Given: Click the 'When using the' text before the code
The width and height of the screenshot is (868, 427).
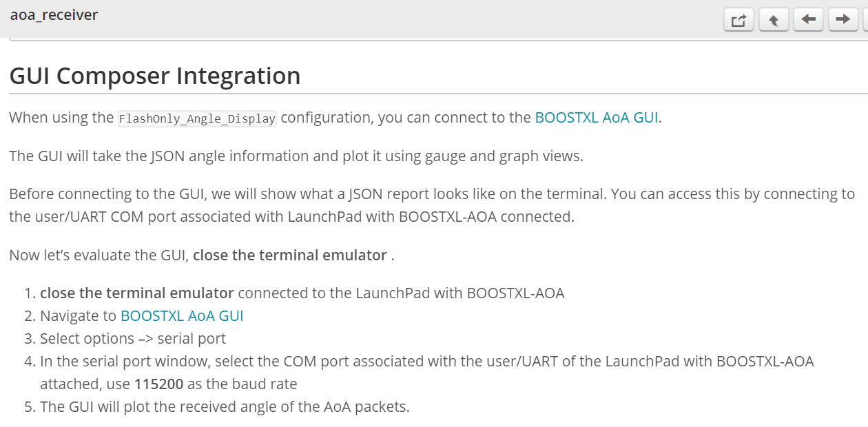Looking at the screenshot, I should 61,118.
